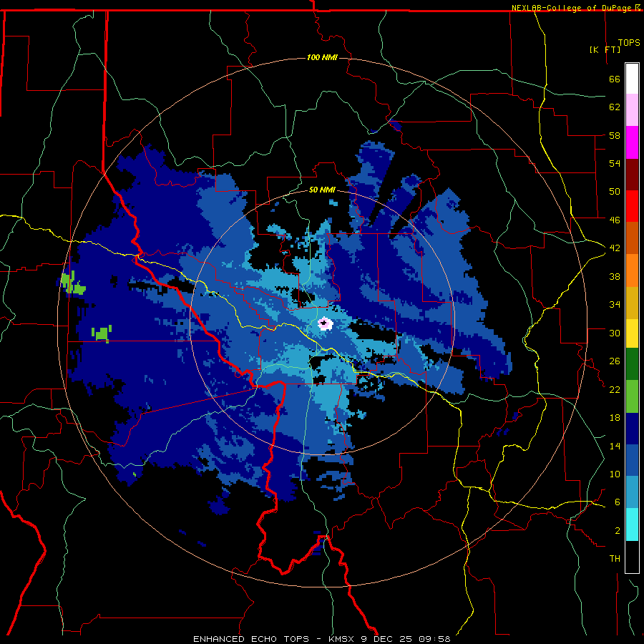Click the light blue 6-10 kft legend swatch
The height and width of the screenshot is (644, 644).
point(632,492)
